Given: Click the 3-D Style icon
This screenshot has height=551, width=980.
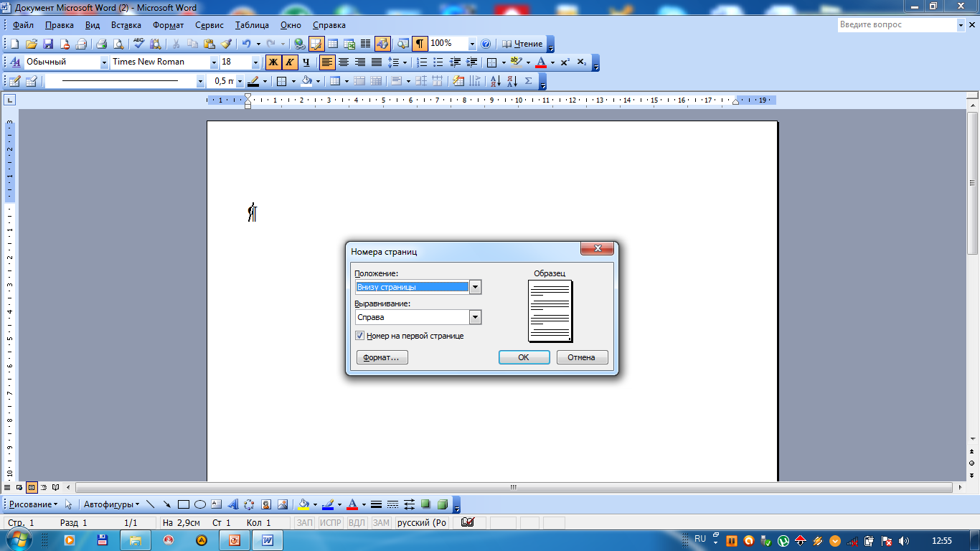Looking at the screenshot, I should (x=443, y=504).
